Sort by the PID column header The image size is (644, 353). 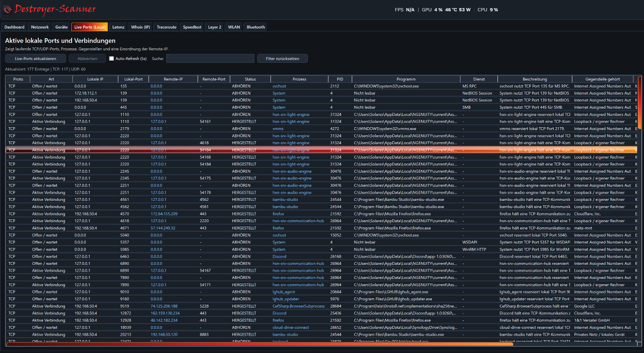tap(340, 79)
